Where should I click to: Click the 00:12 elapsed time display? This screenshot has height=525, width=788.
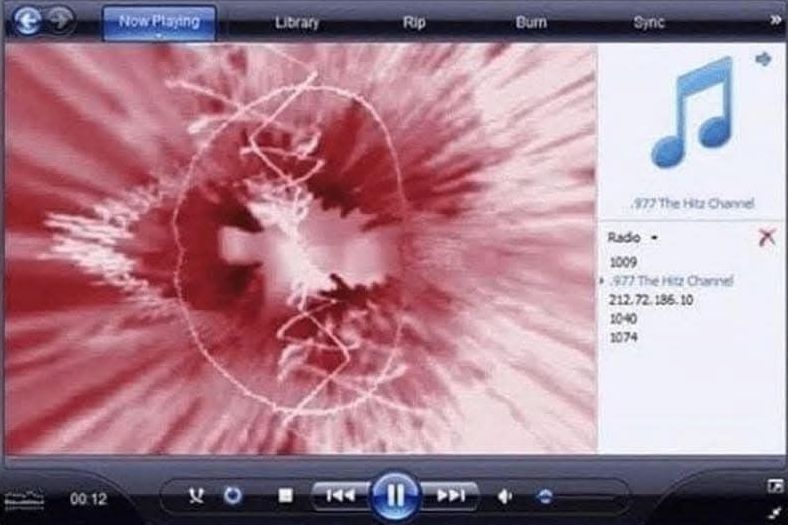[x=88, y=499]
